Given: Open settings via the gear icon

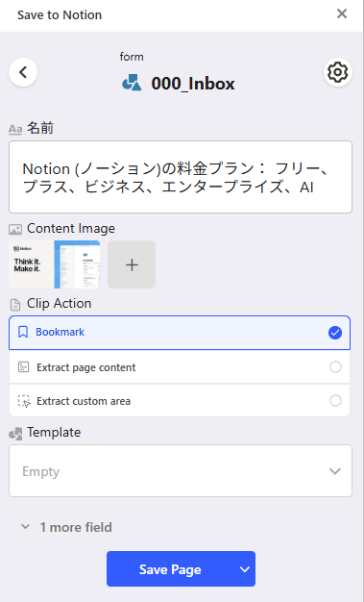Looking at the screenshot, I should (x=337, y=72).
